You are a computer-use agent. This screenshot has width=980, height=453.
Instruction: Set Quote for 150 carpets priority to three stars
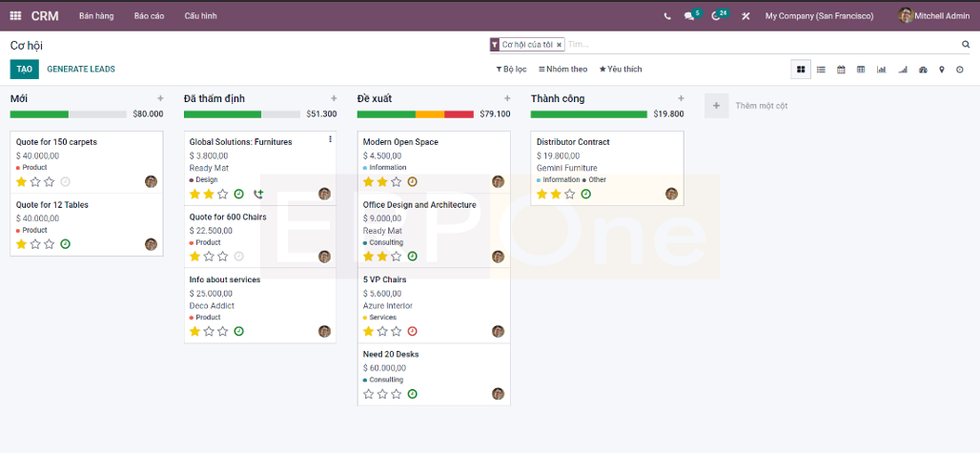[x=50, y=182]
